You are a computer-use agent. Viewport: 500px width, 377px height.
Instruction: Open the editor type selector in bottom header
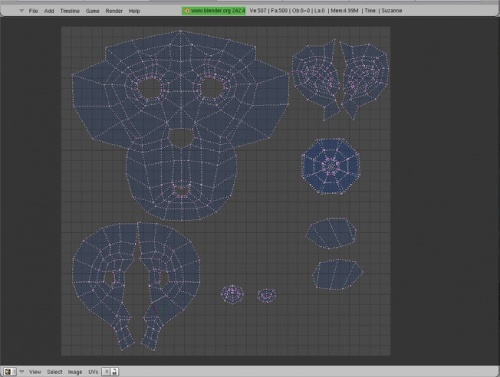pyautogui.click(x=9, y=372)
